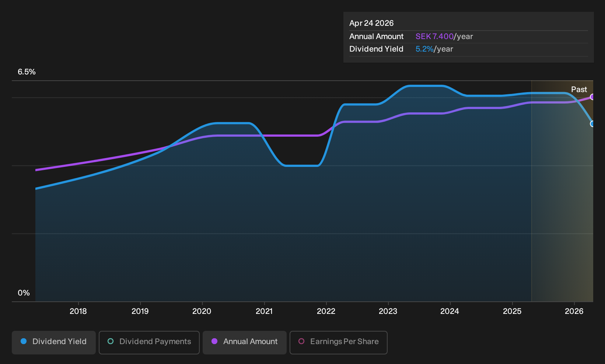Click the pink Earnings Per Share legend circle
This screenshot has width=605, height=364.
tap(301, 341)
